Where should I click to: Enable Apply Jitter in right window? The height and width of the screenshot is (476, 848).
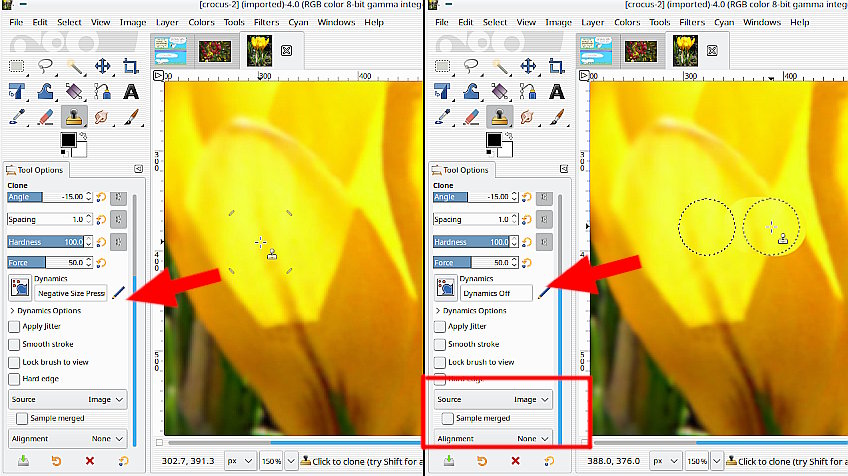[x=440, y=327]
